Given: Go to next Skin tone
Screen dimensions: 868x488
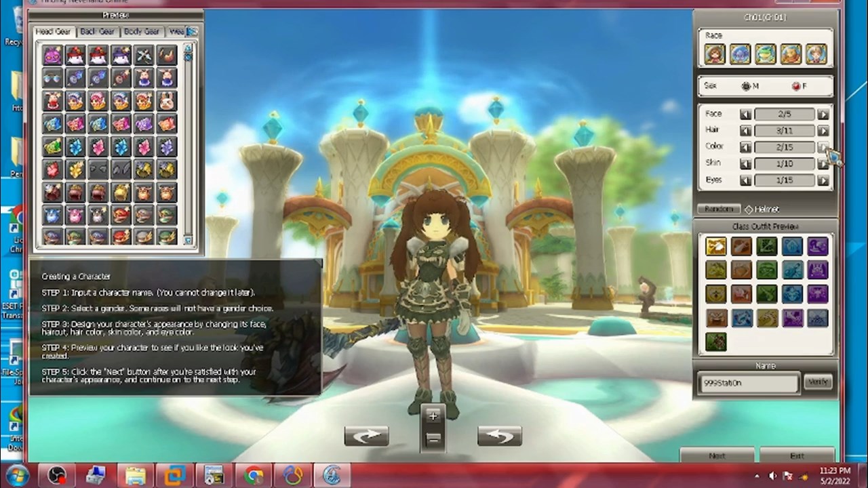Looking at the screenshot, I should point(823,164).
